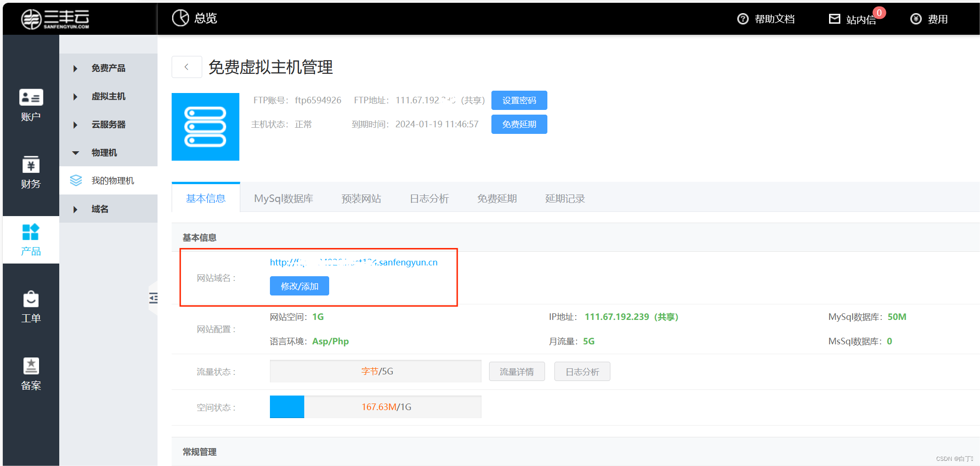
Task: Switch to the 预装网站 tab
Action: click(361, 199)
